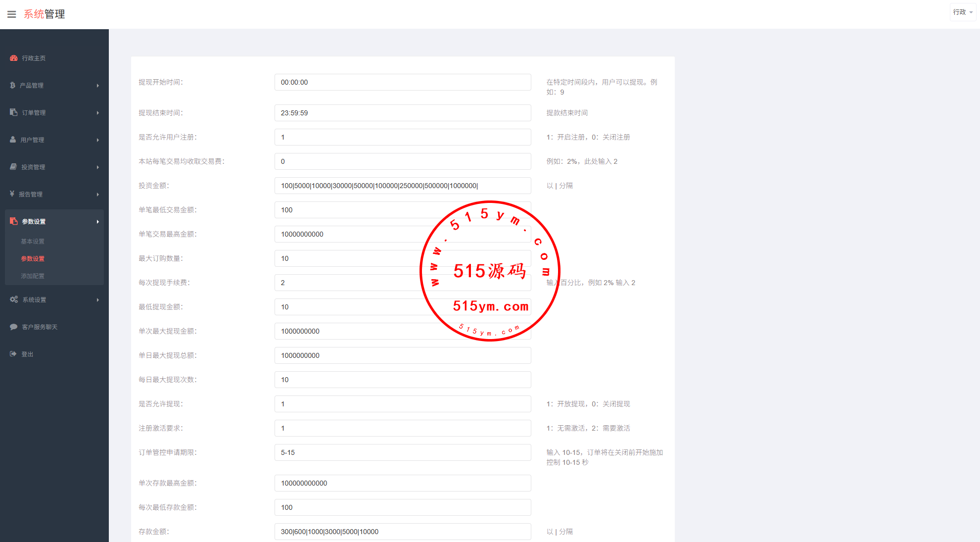Click the yen icon for 报告管理
This screenshot has width=980, height=542.
(x=12, y=194)
